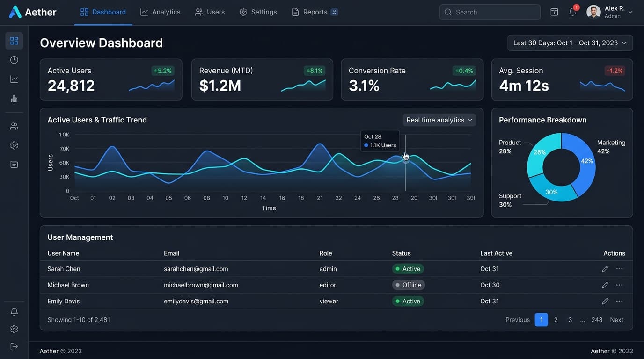This screenshot has height=359, width=644.
Task: Expand the Last 30 Days date range dropdown
Action: [x=570, y=43]
